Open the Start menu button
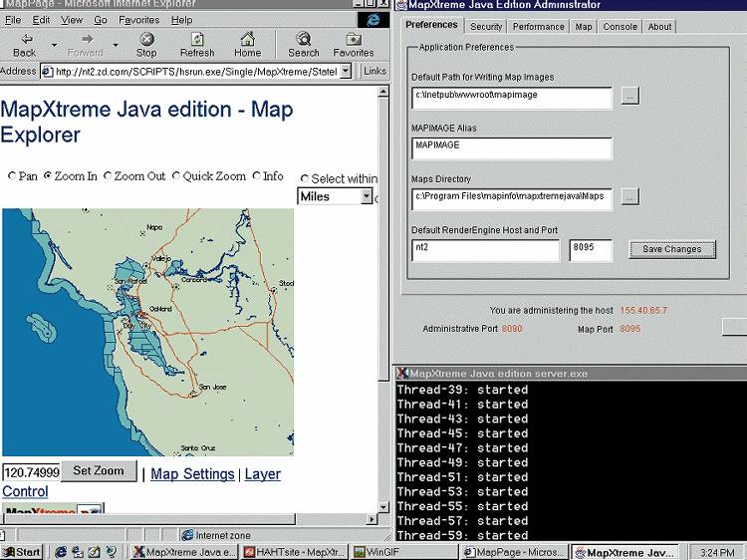The width and height of the screenshot is (747, 560). (x=22, y=552)
